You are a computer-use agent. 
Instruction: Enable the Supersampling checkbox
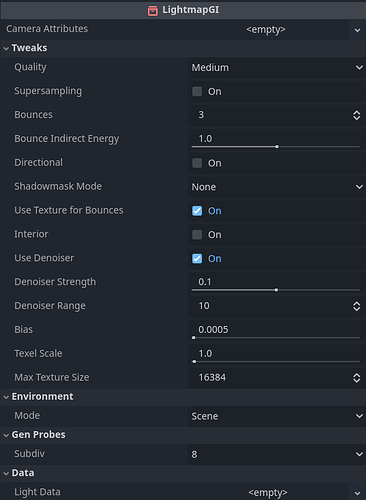[x=197, y=91]
